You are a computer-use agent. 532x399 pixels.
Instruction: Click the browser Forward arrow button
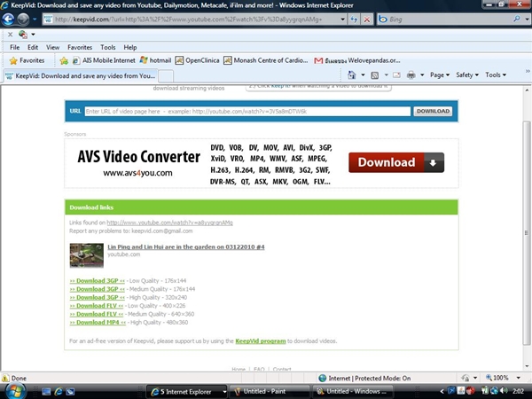pos(23,19)
